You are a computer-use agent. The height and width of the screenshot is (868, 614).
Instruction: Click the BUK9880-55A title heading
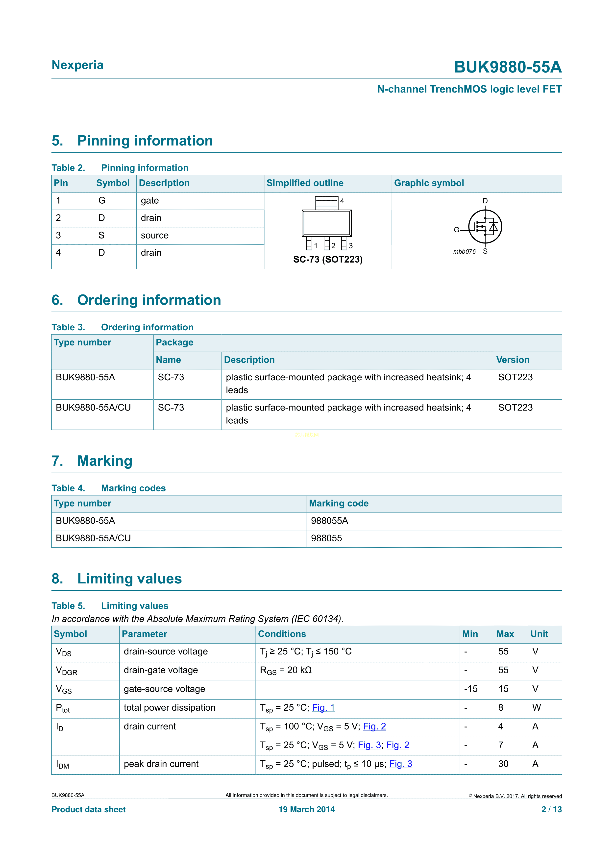507,67
